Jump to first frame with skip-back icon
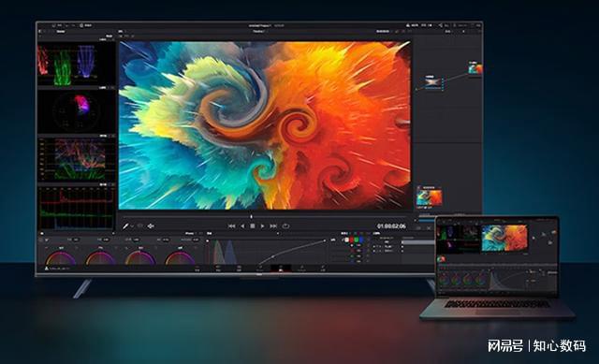599x364 pixels. click(231, 226)
